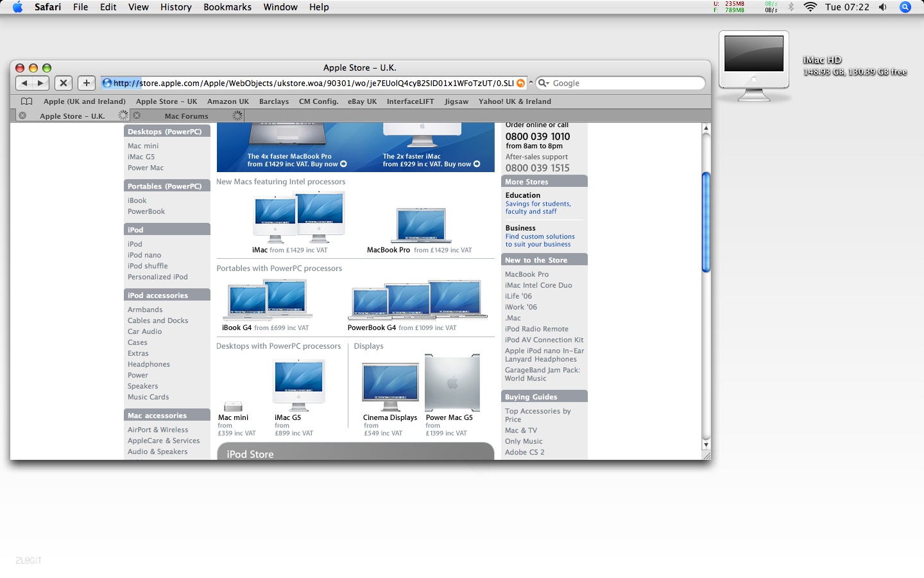Click the iMac G5 product image
924x578 pixels.
[299, 385]
